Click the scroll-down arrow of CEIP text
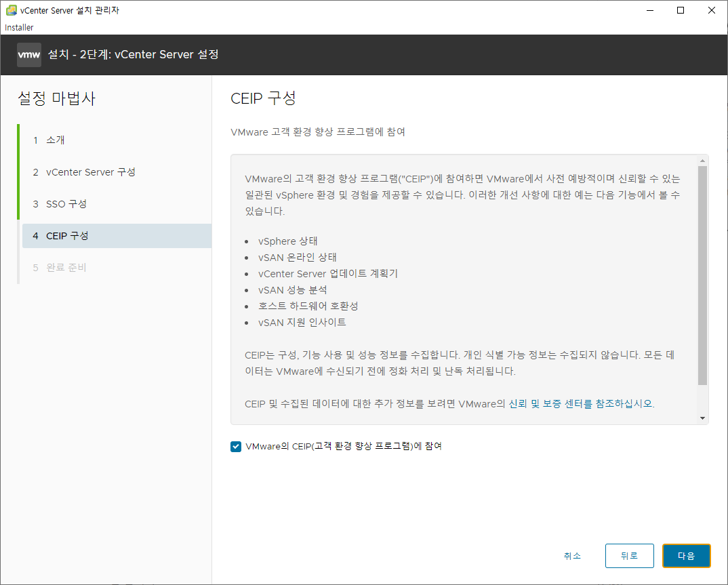 pyautogui.click(x=702, y=418)
